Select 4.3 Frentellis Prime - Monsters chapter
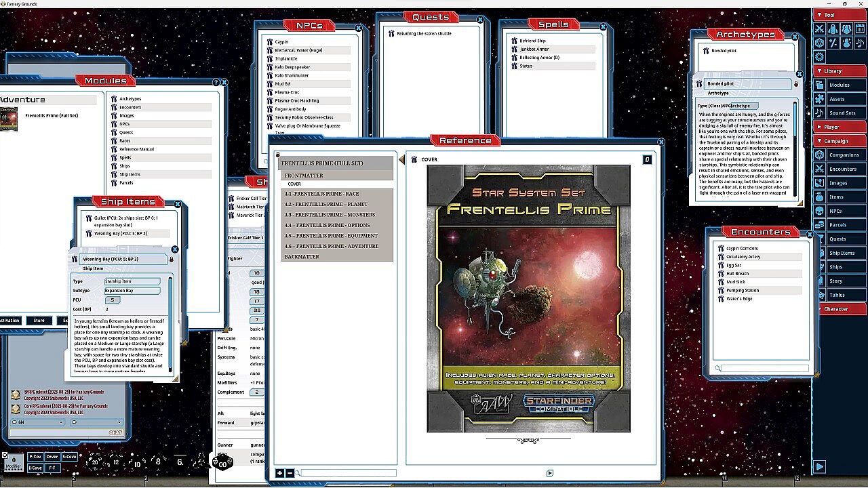 337,215
